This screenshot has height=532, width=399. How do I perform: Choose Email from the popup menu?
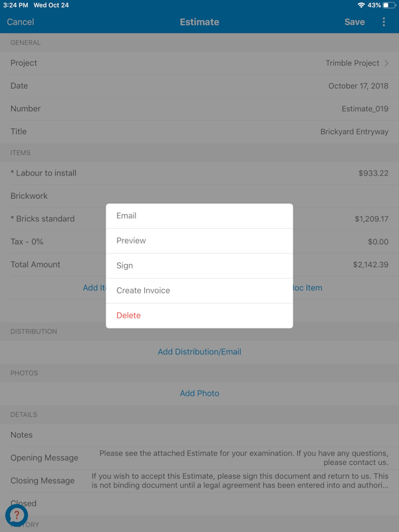click(x=199, y=215)
